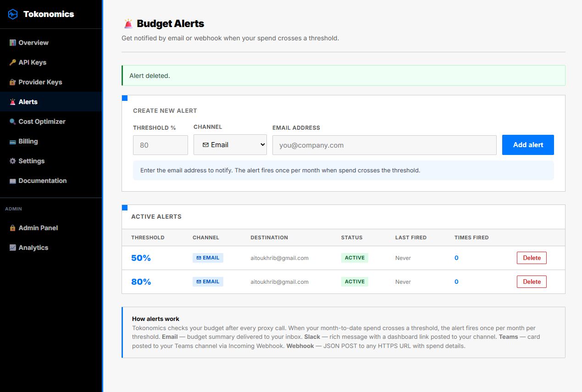Click the envelope icon in the 50% row badge

click(199, 258)
